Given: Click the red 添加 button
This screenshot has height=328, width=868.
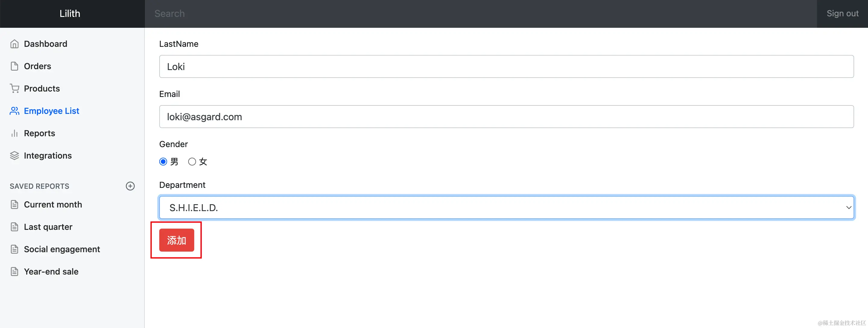Looking at the screenshot, I should click(x=176, y=240).
